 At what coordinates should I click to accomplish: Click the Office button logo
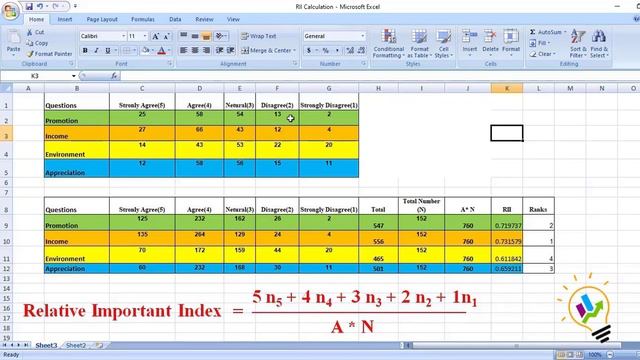pyautogui.click(x=10, y=10)
